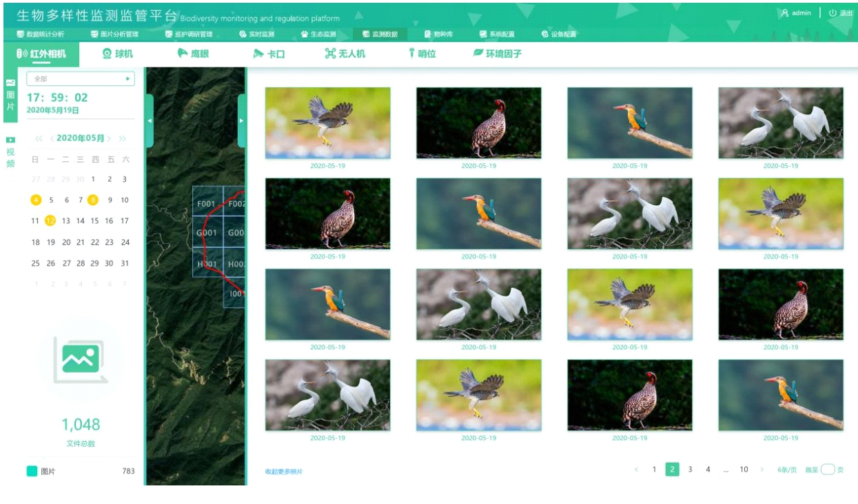Click the admin user account icon

pyautogui.click(x=784, y=12)
